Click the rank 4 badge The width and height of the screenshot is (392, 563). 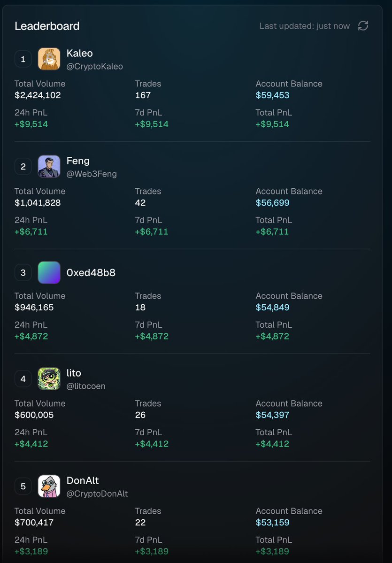[23, 378]
